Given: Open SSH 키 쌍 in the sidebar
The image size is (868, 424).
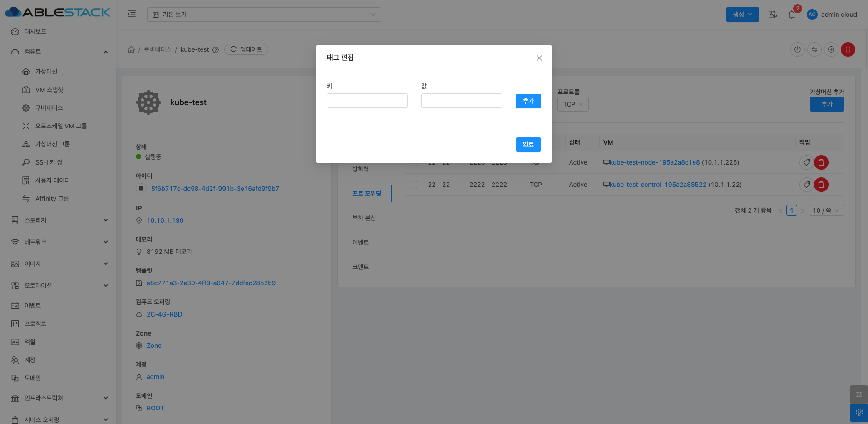Looking at the screenshot, I should tap(49, 162).
